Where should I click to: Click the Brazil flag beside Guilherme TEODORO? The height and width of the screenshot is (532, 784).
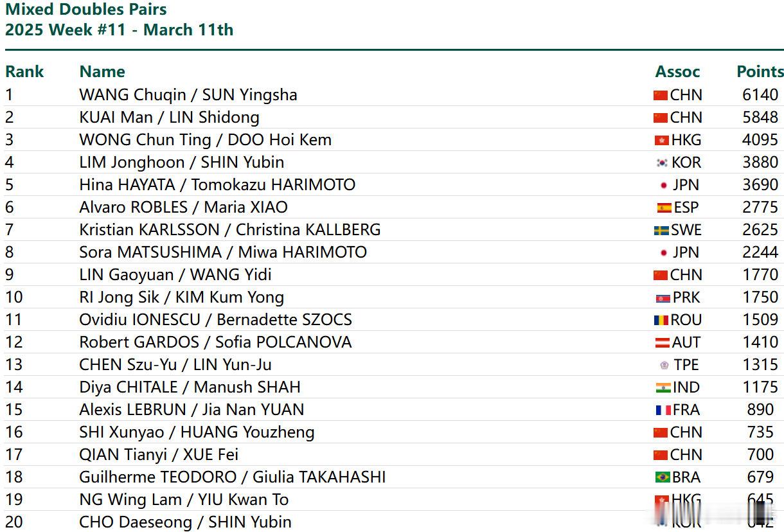point(663,477)
